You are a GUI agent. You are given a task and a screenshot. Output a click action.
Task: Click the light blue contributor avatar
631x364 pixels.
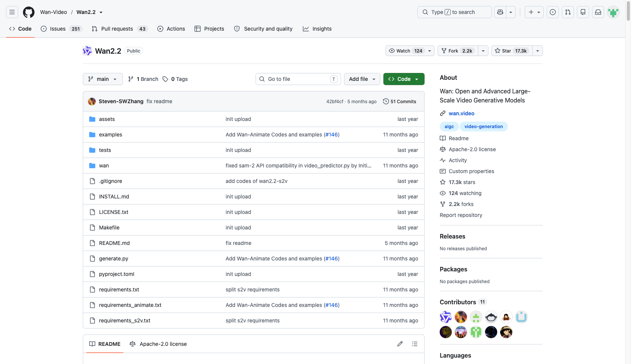tap(521, 317)
